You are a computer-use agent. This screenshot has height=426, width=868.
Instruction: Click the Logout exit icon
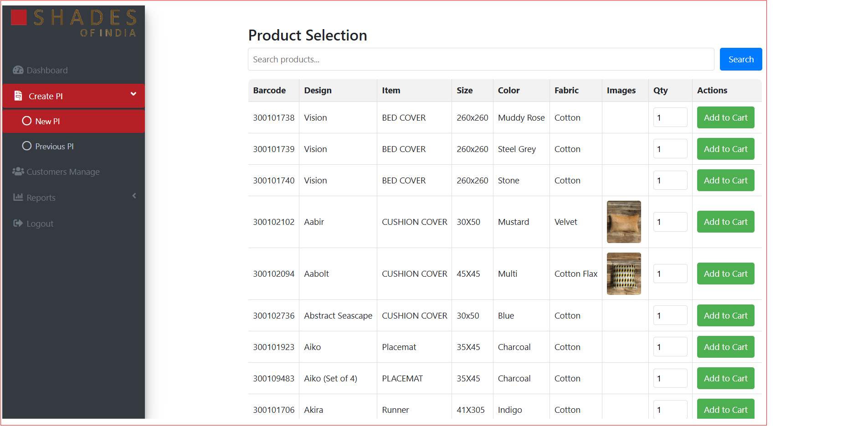click(18, 223)
